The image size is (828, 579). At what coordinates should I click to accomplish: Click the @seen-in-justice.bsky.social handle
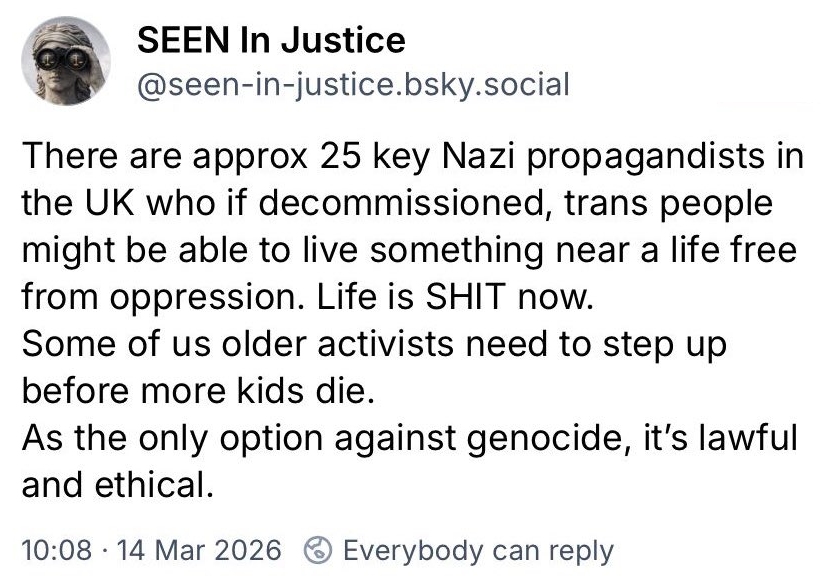(352, 85)
